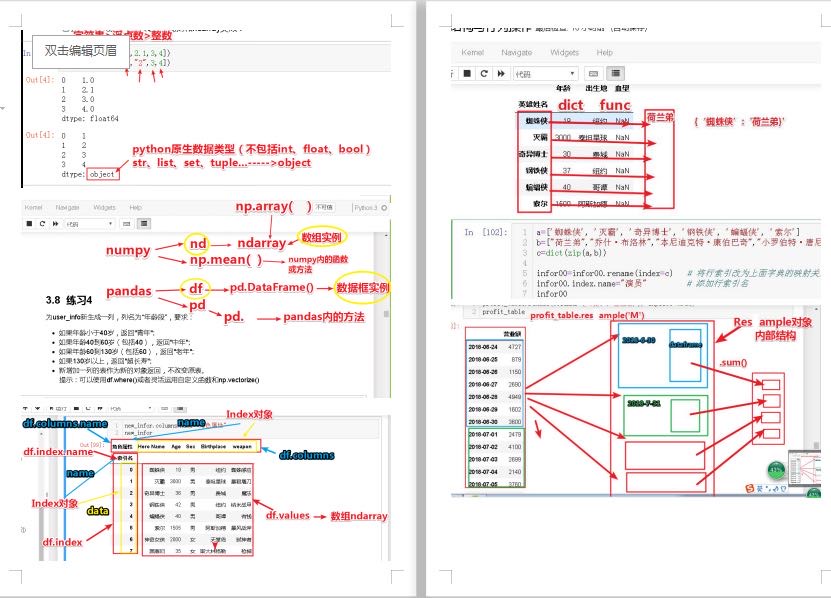The width and height of the screenshot is (831, 598).
Task: Click the stop kernel icon in right notebook
Action: click(x=467, y=73)
